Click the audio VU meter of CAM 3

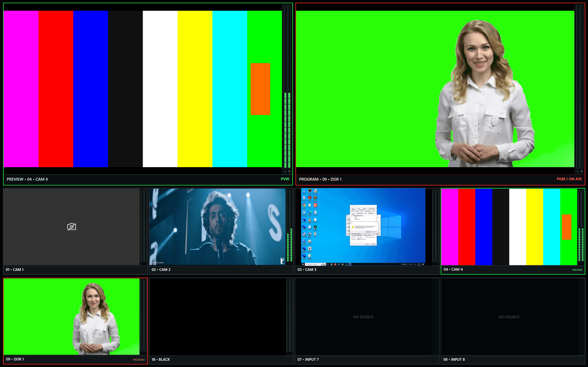[435, 226]
